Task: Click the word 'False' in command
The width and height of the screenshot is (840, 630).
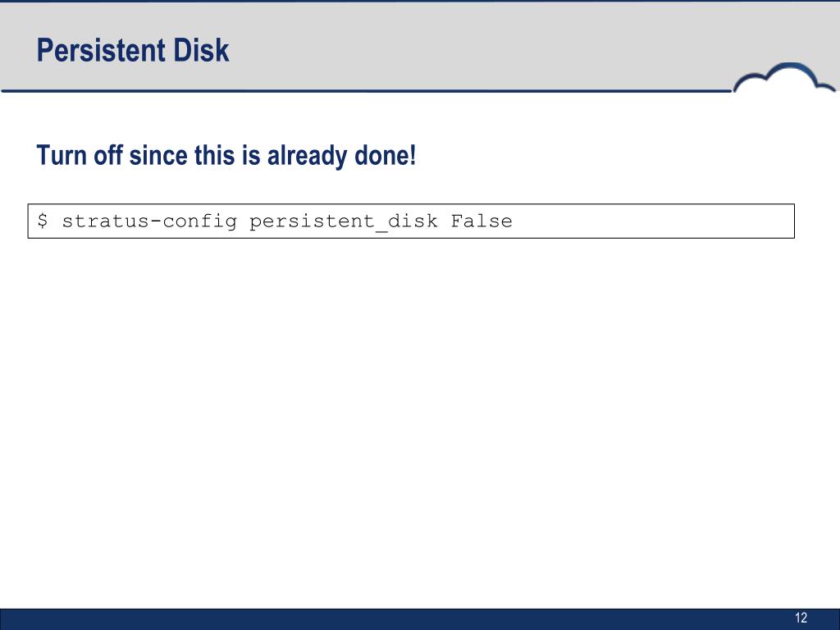Action: 481,221
